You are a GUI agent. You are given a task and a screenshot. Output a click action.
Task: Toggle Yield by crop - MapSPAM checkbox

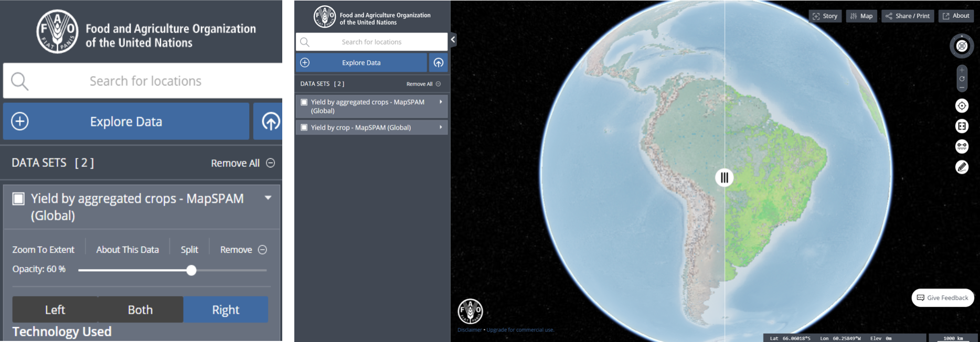tap(304, 127)
